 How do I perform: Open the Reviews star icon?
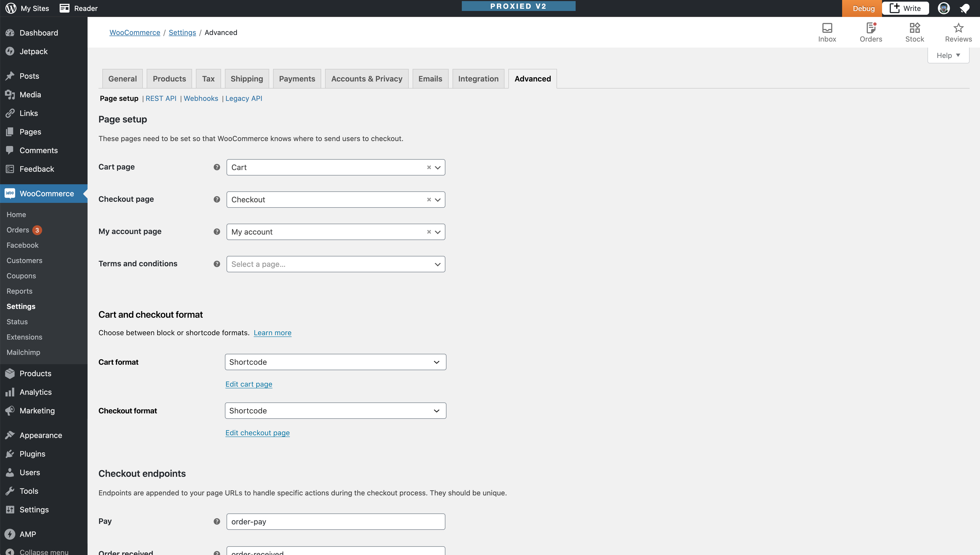(x=958, y=33)
